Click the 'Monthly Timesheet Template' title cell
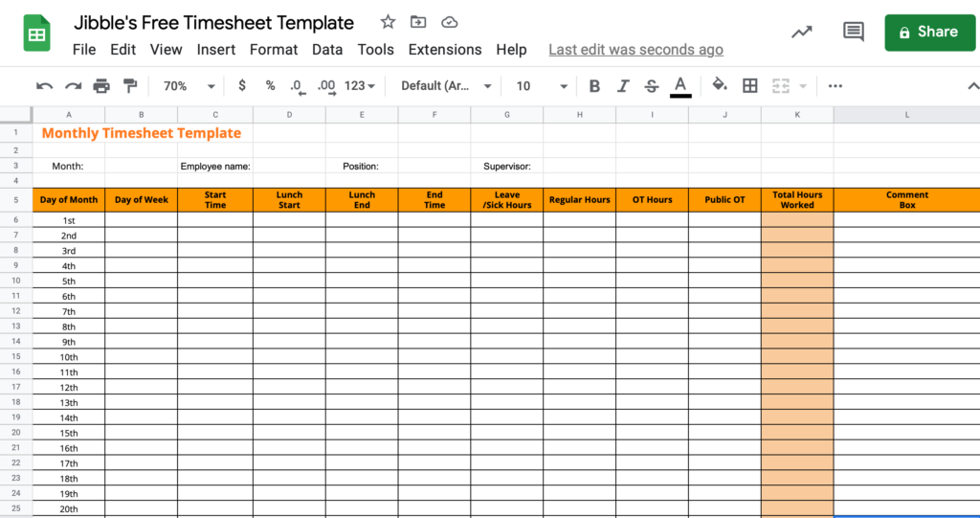980x518 pixels. (142, 133)
